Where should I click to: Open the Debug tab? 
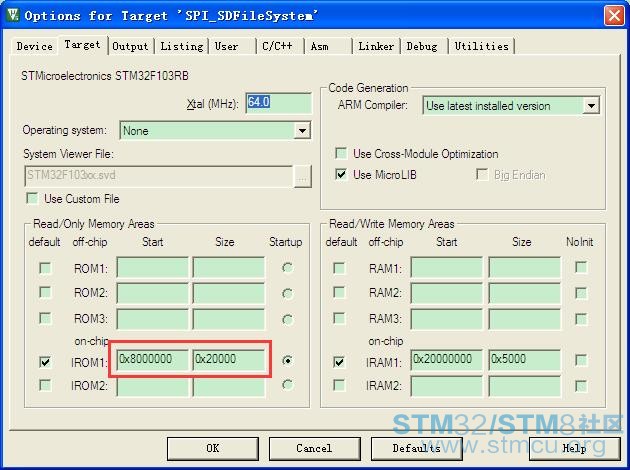point(421,46)
